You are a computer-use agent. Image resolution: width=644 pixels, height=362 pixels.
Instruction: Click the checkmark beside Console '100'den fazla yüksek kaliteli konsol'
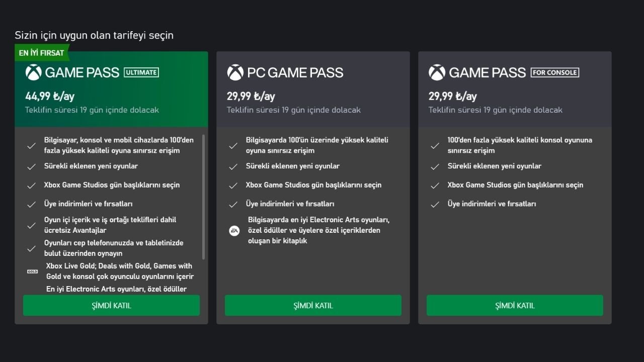click(x=435, y=146)
